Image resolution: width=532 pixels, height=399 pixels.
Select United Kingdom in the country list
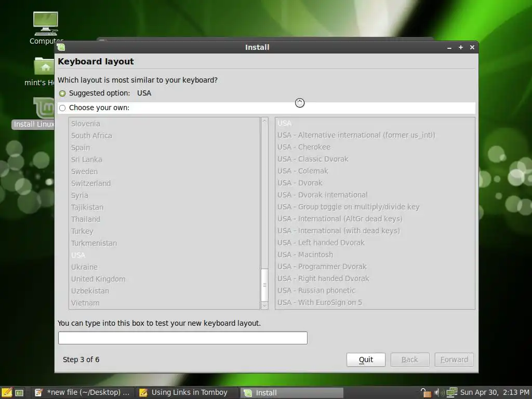click(x=164, y=279)
